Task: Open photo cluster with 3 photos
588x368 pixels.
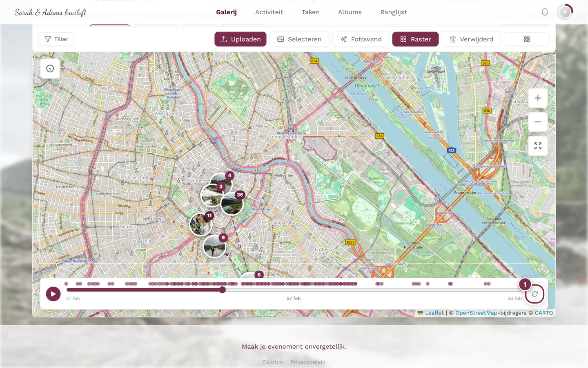Action: [x=212, y=195]
